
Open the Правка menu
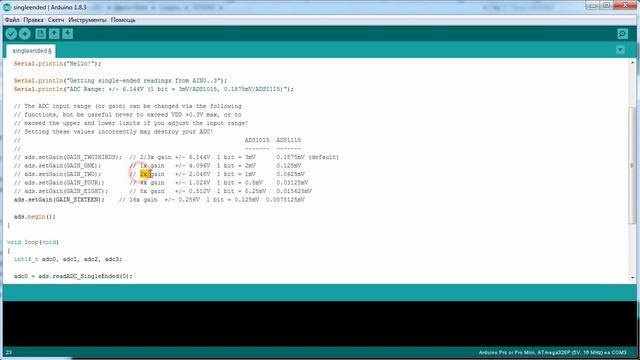pyautogui.click(x=33, y=20)
